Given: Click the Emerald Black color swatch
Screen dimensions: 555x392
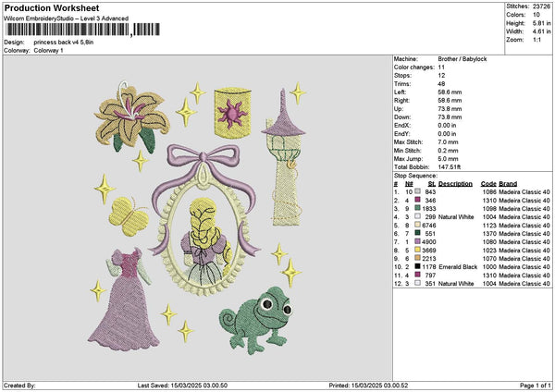Looking at the screenshot, I should 418,266.
